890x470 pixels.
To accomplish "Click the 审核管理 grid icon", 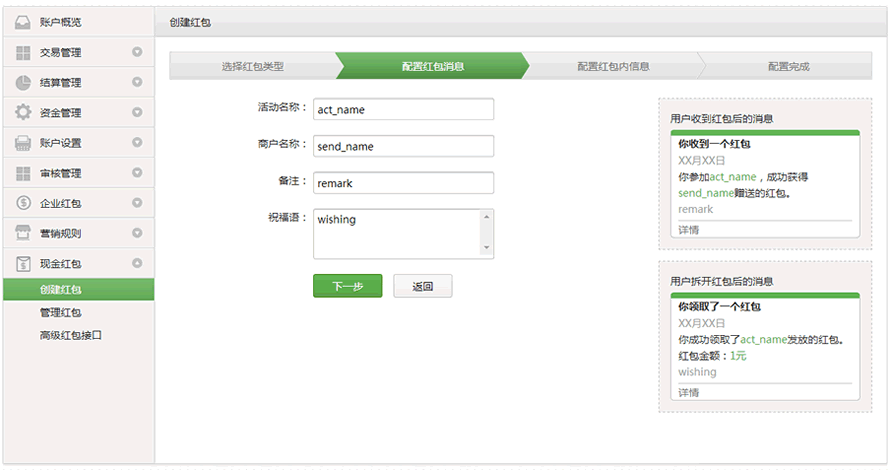I will (x=23, y=173).
